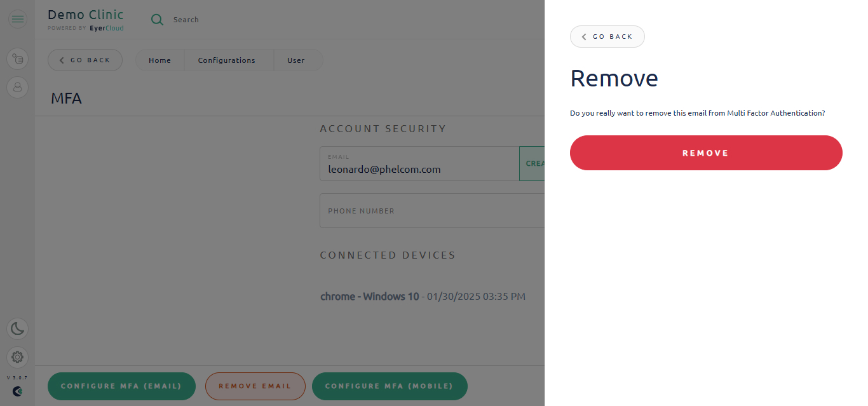Open the hamburger menu icon

point(17,19)
